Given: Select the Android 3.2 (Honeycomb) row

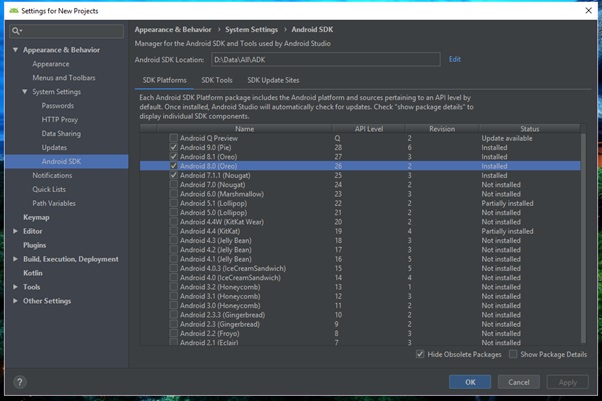Looking at the screenshot, I should [x=360, y=287].
